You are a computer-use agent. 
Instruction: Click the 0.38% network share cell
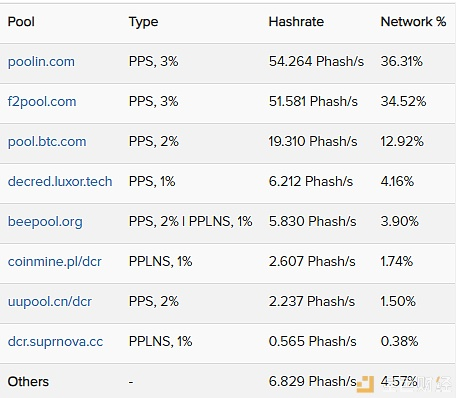(399, 342)
